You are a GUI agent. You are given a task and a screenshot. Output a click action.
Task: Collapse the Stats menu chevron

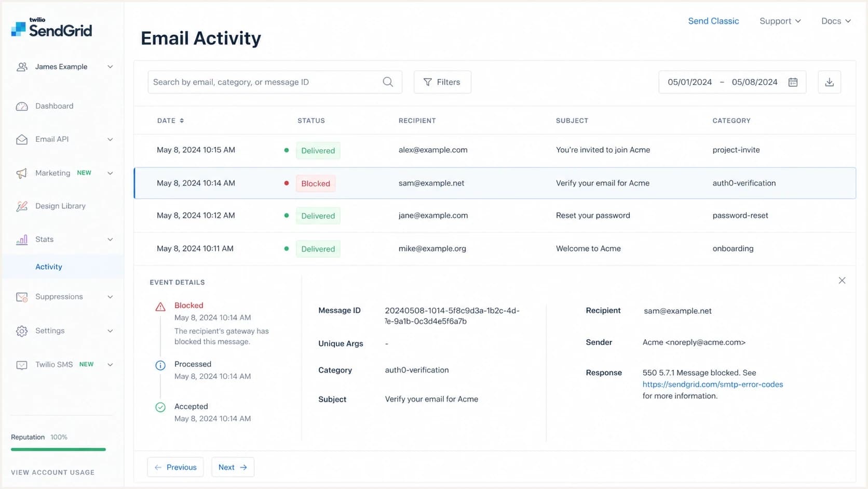pyautogui.click(x=110, y=240)
